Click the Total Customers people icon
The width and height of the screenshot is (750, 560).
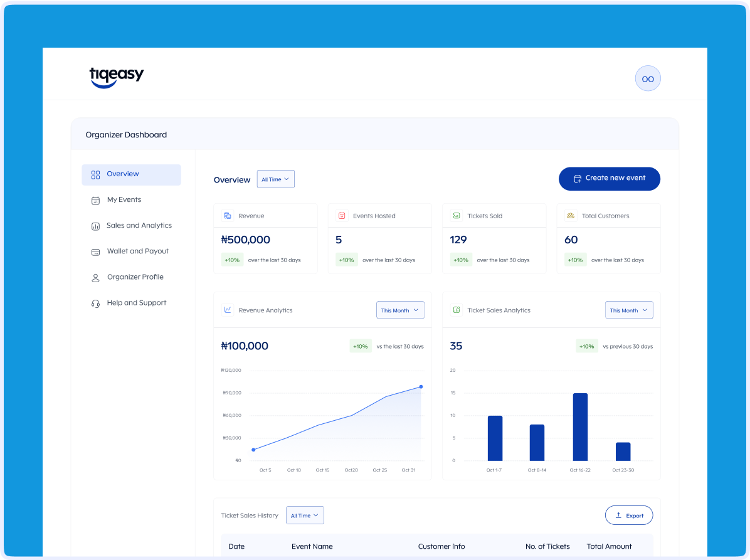[571, 216]
